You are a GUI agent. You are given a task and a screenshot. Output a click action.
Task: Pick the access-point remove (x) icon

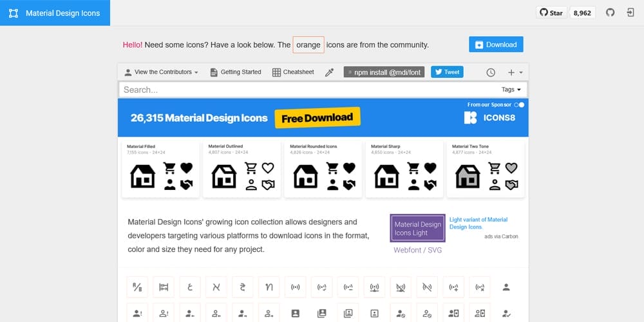coord(480,287)
